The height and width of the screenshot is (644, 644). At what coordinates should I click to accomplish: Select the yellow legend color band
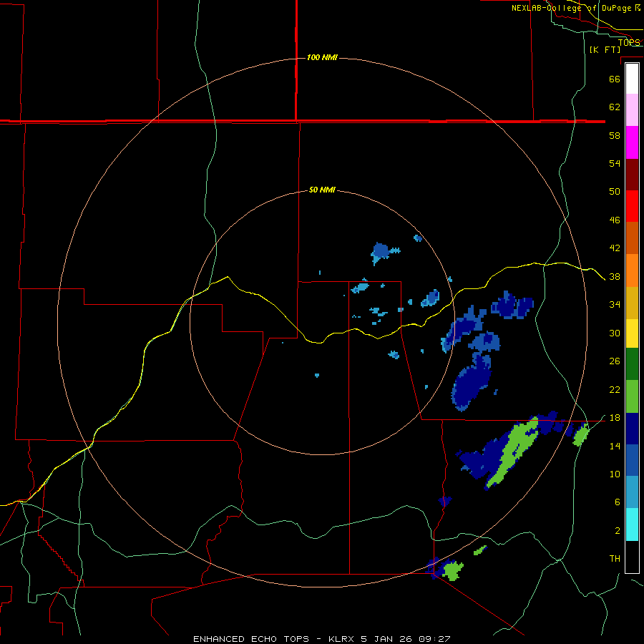632,333
